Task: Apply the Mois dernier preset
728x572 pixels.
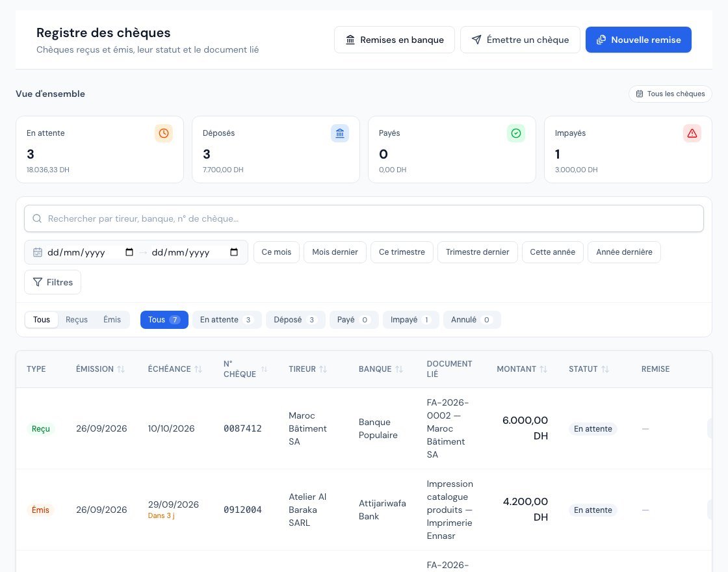Action: pos(335,252)
